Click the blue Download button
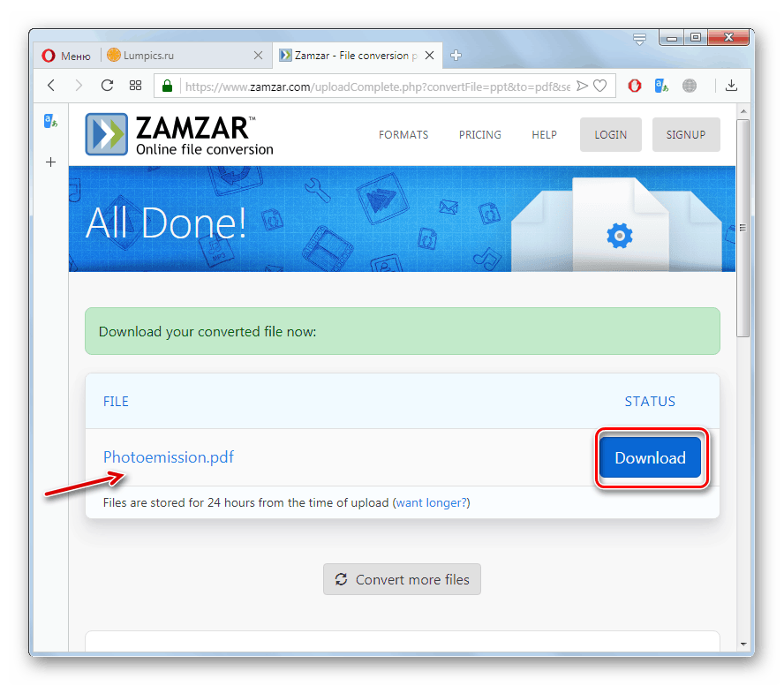784x686 pixels. pos(650,457)
